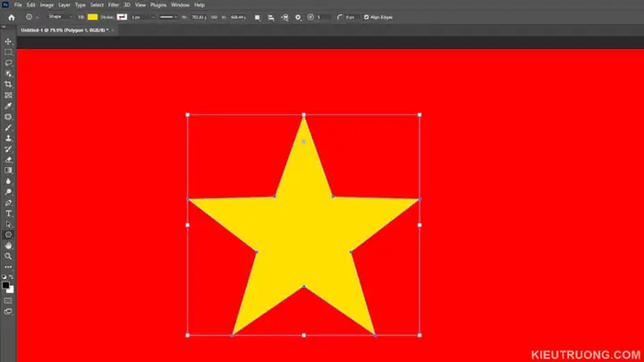Select the Pen tool
The height and width of the screenshot is (362, 644).
point(8,203)
